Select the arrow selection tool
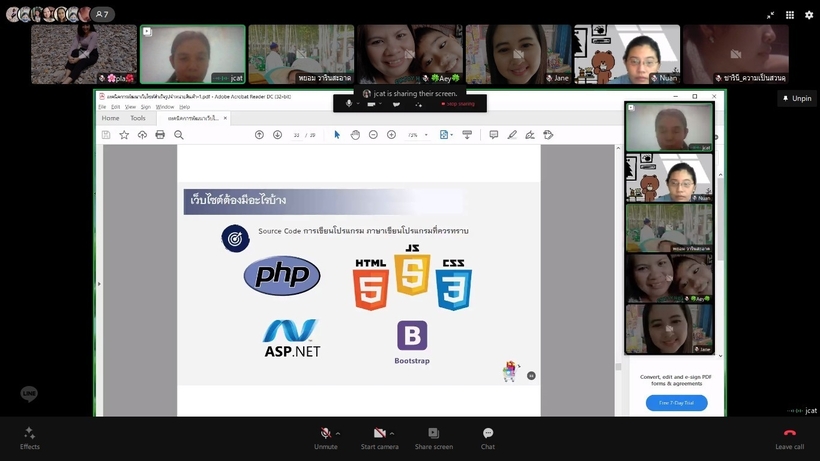The height and width of the screenshot is (461, 820). click(x=337, y=135)
